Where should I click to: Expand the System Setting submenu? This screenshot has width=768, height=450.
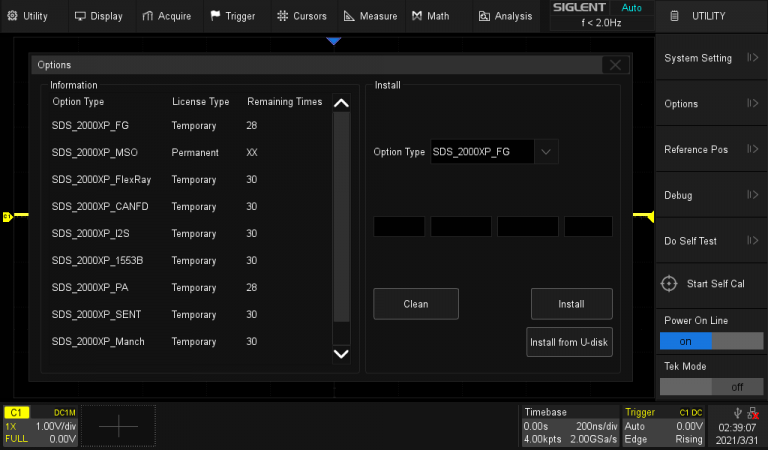(711, 58)
